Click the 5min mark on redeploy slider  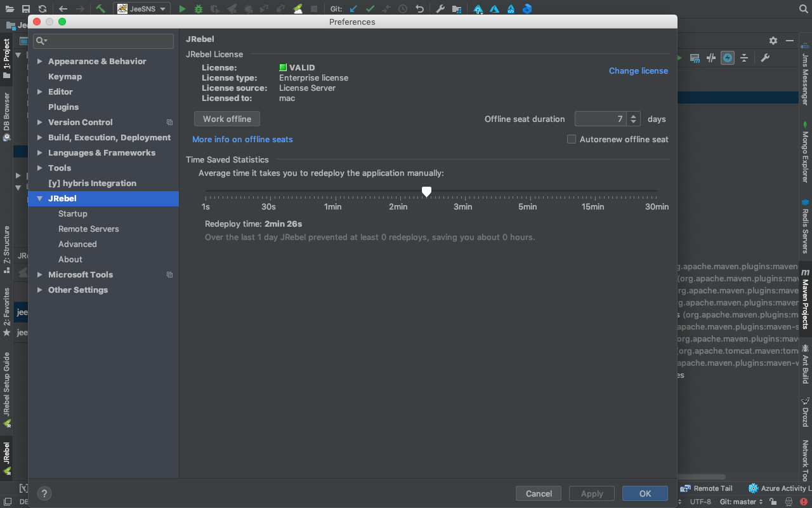point(528,206)
